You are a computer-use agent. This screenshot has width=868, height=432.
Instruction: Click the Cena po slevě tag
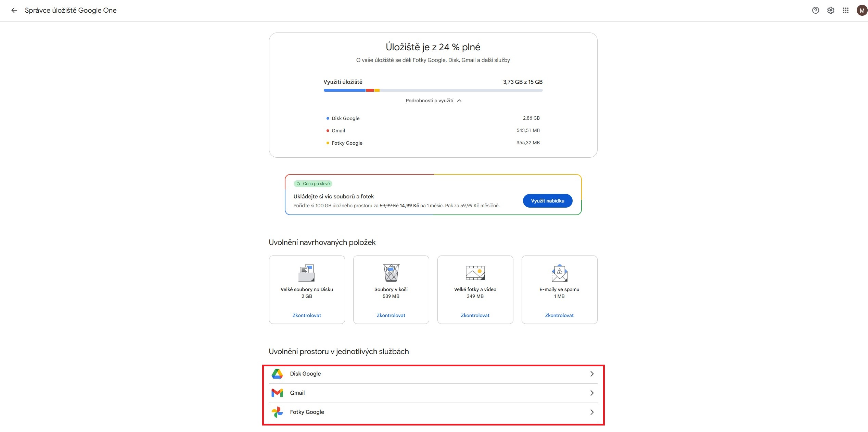coord(313,184)
